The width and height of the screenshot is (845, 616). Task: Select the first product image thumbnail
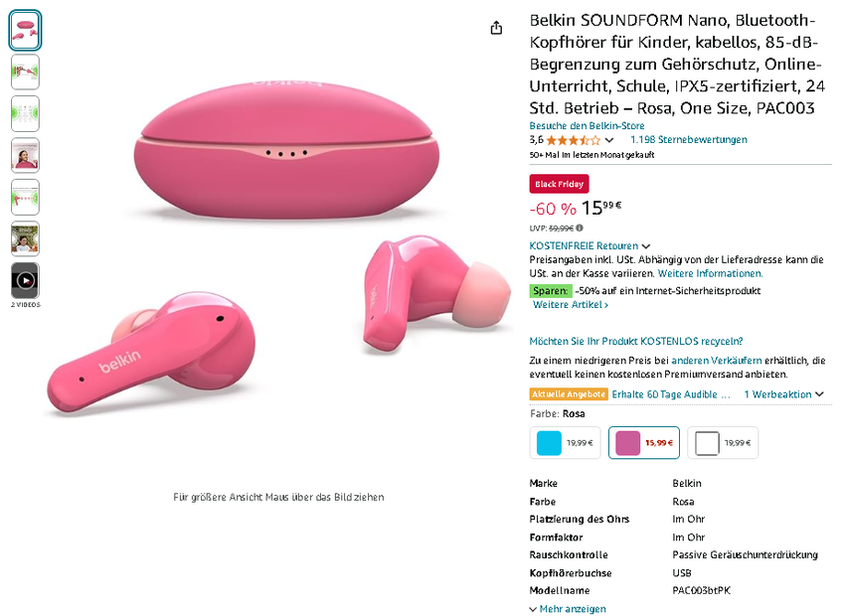coord(25,30)
